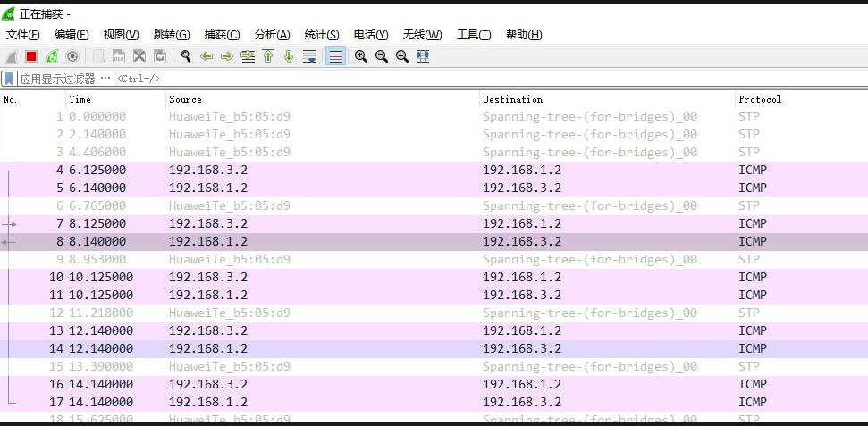Click the find packet magnifier icon
The height and width of the screenshot is (426, 868).
186,56
